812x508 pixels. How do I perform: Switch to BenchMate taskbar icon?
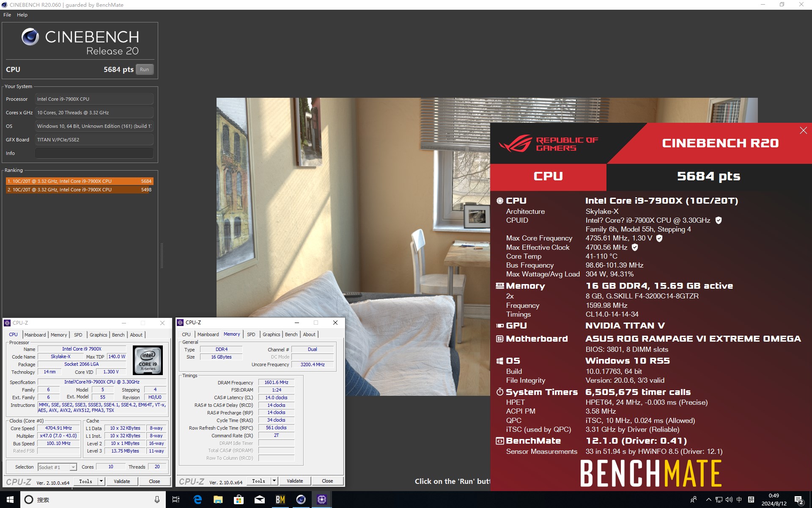280,500
